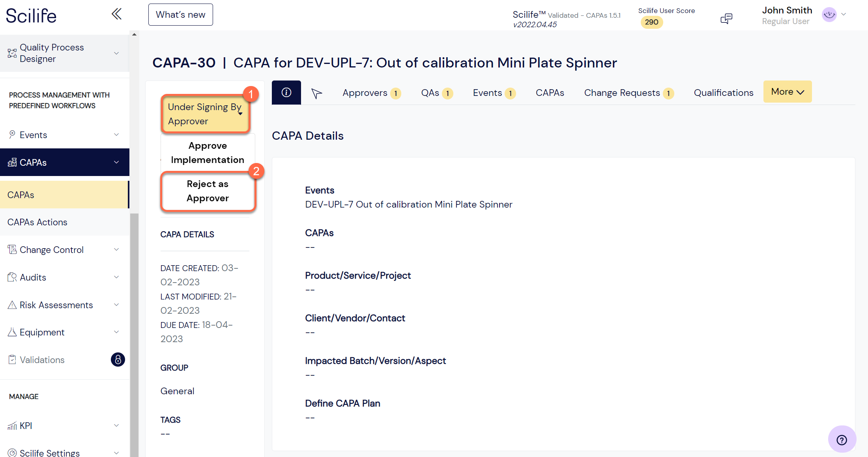Switch to the CAPAs tab

coord(550,93)
